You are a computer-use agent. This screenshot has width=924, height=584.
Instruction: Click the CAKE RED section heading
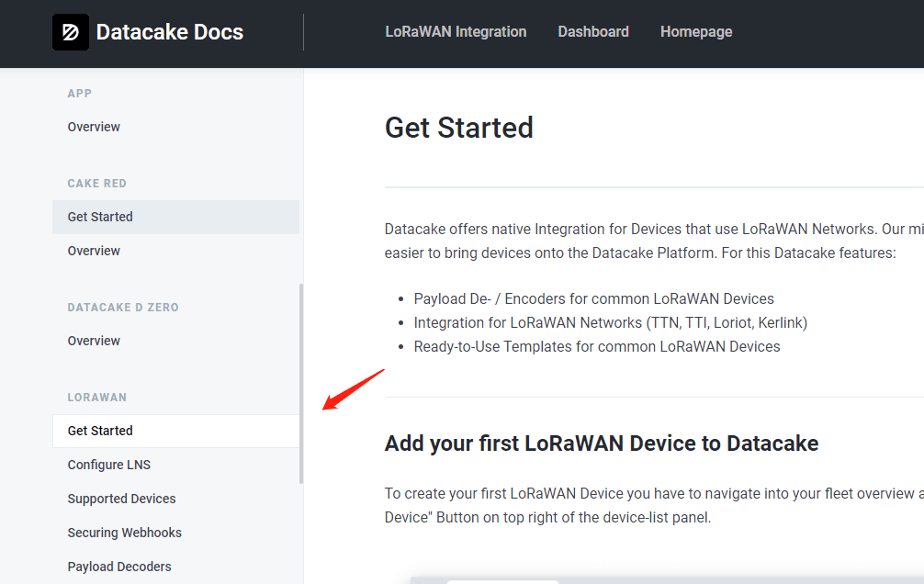pos(96,184)
